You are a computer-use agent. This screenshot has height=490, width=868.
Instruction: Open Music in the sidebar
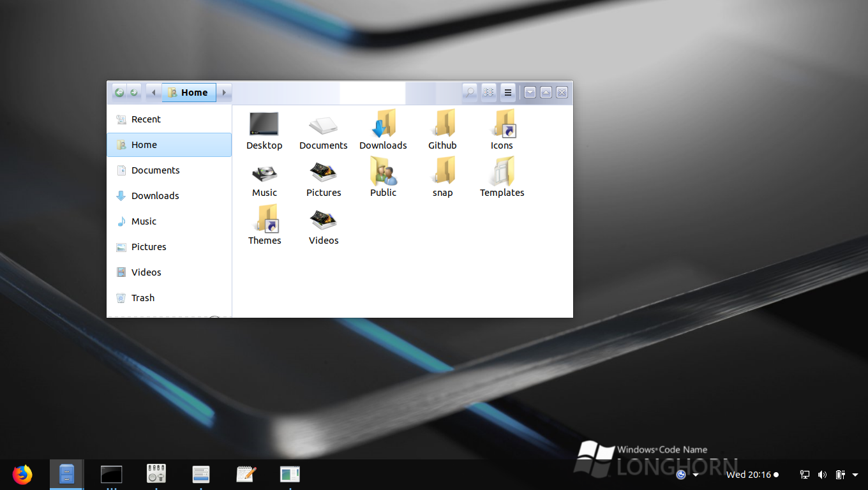click(169, 221)
